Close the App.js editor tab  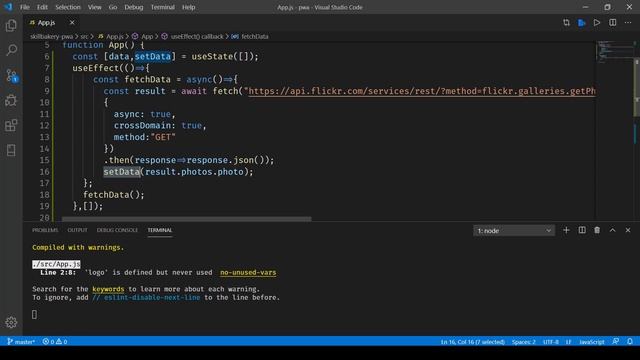pyautogui.click(x=72, y=22)
